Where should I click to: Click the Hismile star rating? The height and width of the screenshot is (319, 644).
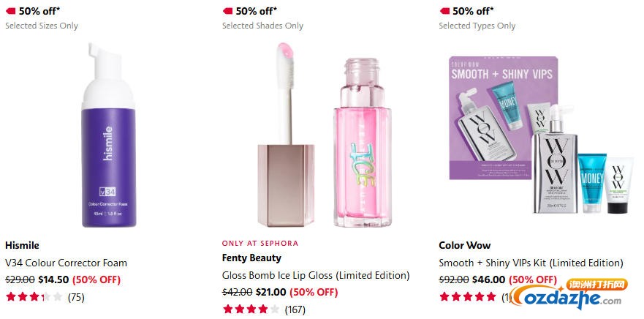pyautogui.click(x=34, y=297)
